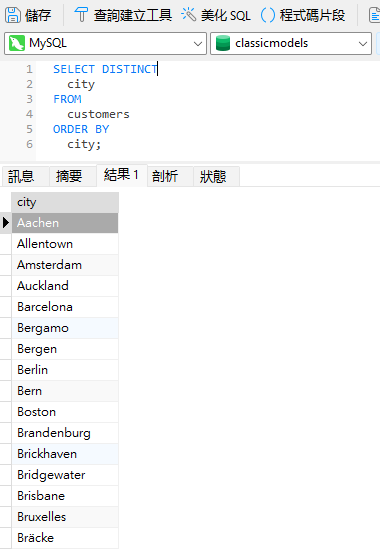Select the Berlin cell

(65, 370)
